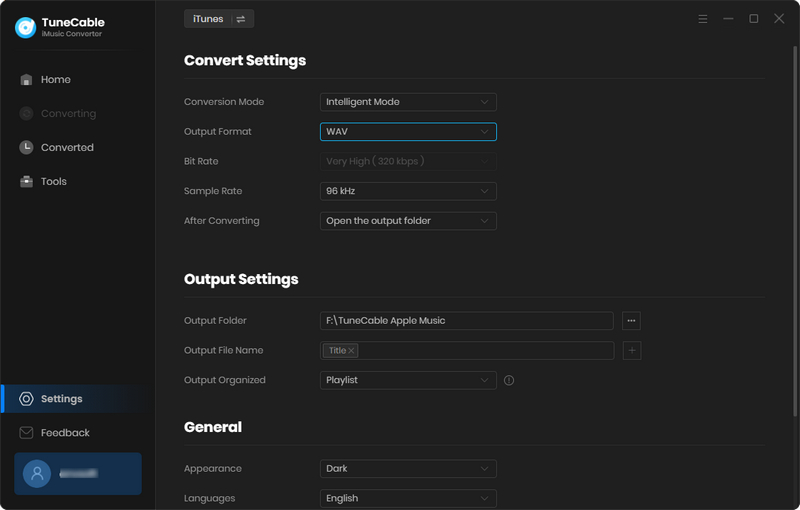Click the Output File Name label
800x510 pixels.
223,350
